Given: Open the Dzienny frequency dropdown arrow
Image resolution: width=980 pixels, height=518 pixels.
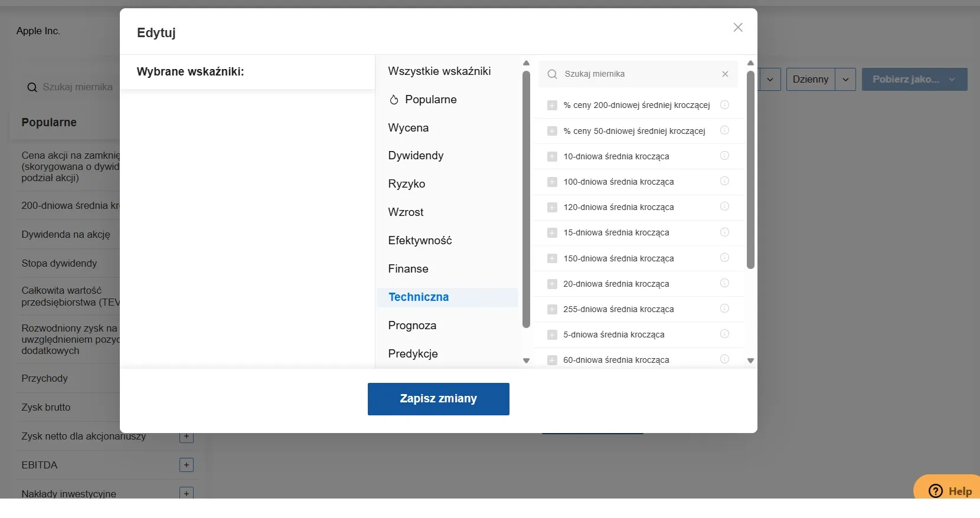Looking at the screenshot, I should coord(845,80).
